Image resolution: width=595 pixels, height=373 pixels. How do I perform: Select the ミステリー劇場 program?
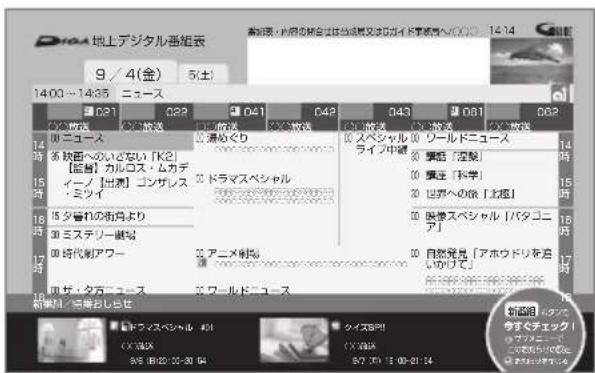tap(121, 235)
